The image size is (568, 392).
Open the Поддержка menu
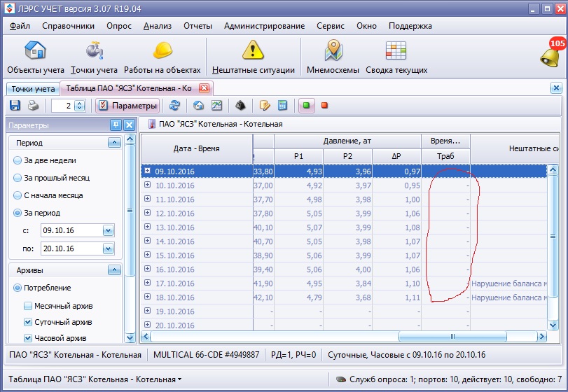[410, 26]
